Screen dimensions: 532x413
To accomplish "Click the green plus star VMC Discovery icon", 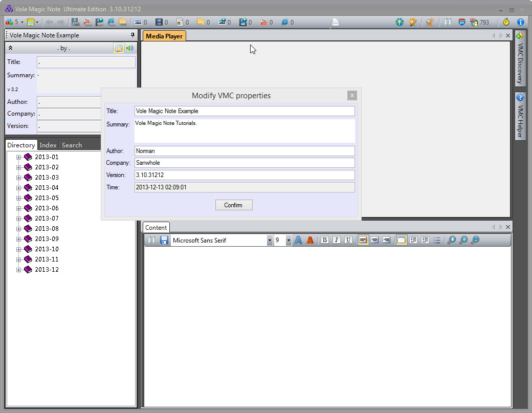I will pos(520,36).
